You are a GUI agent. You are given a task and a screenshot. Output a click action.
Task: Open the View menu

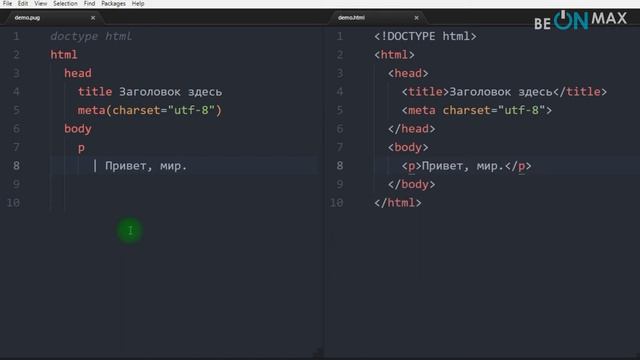click(x=40, y=4)
